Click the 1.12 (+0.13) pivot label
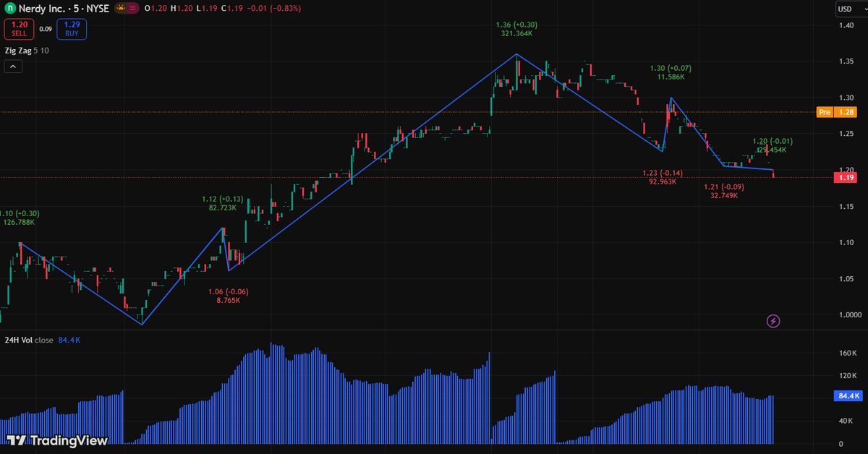This screenshot has width=868, height=454. [x=223, y=199]
